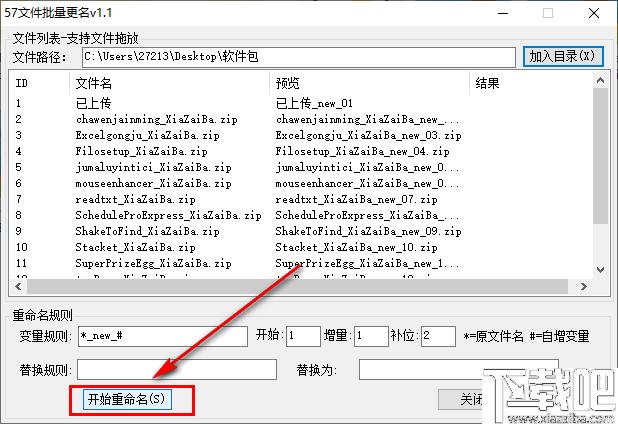The width and height of the screenshot is (618, 424).
Task: Click ID cell 5 in the list
Action: tap(19, 167)
